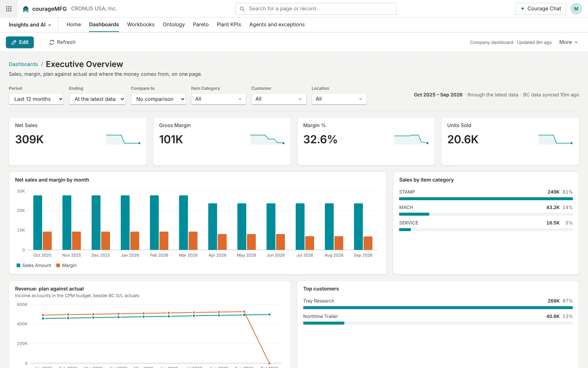Image resolution: width=588 pixels, height=368 pixels.
Task: Open the Plant KPIs tab
Action: [229, 25]
